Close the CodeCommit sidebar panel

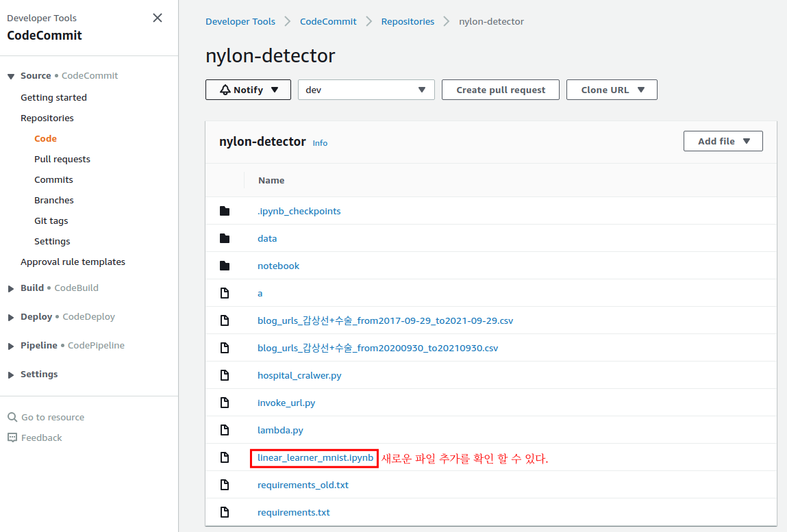point(158,18)
